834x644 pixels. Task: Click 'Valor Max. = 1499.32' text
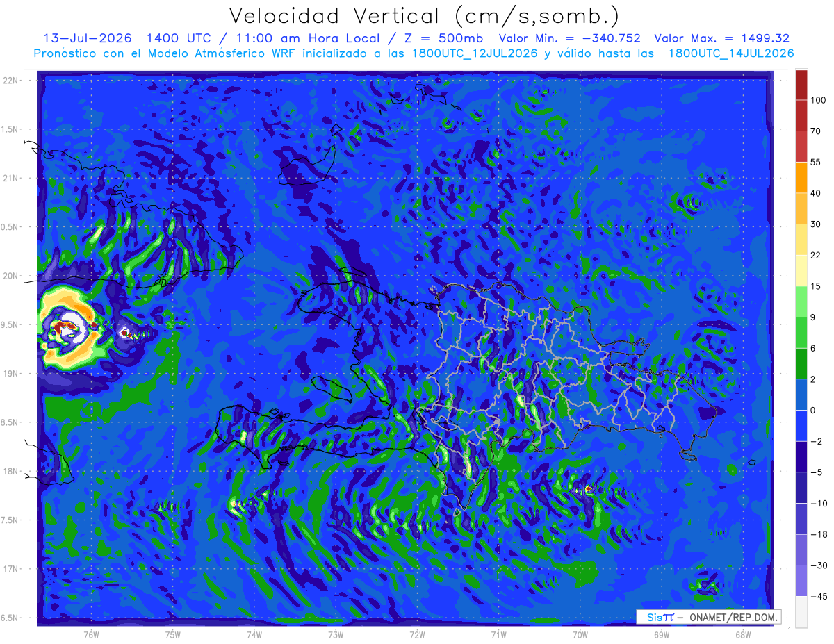pyautogui.click(x=722, y=38)
